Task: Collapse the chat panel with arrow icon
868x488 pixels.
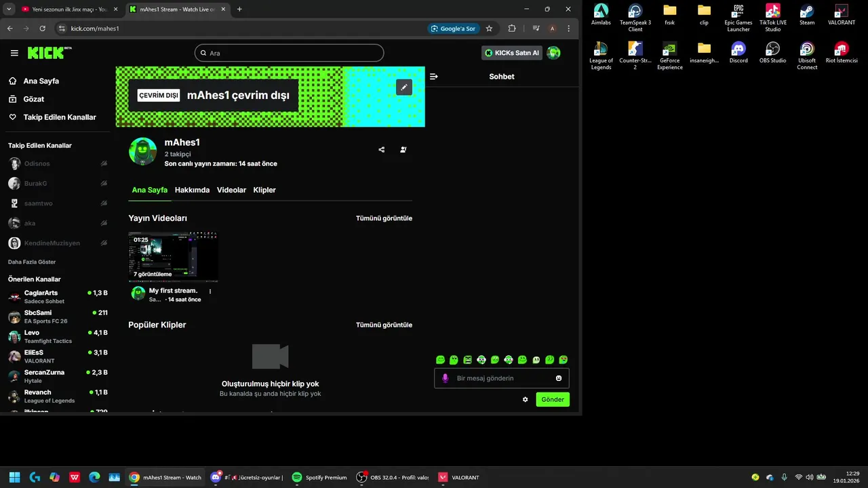Action: (434, 77)
